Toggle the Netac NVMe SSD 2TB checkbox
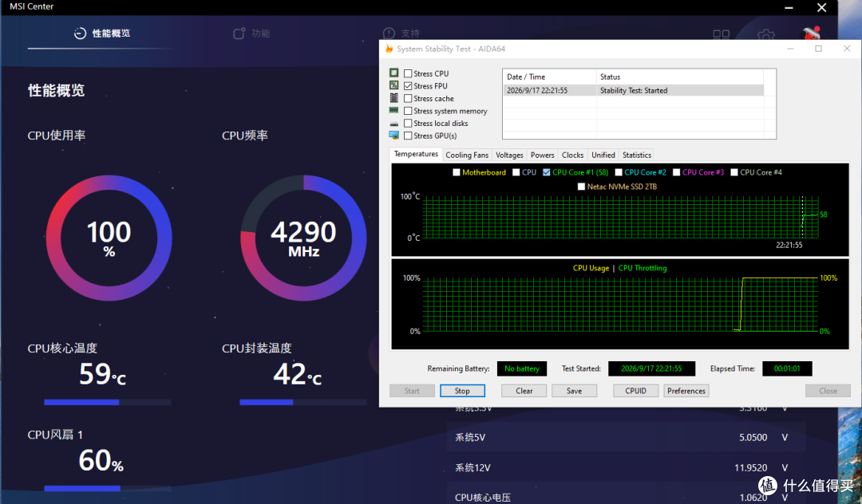The height and width of the screenshot is (504, 862). (x=582, y=187)
